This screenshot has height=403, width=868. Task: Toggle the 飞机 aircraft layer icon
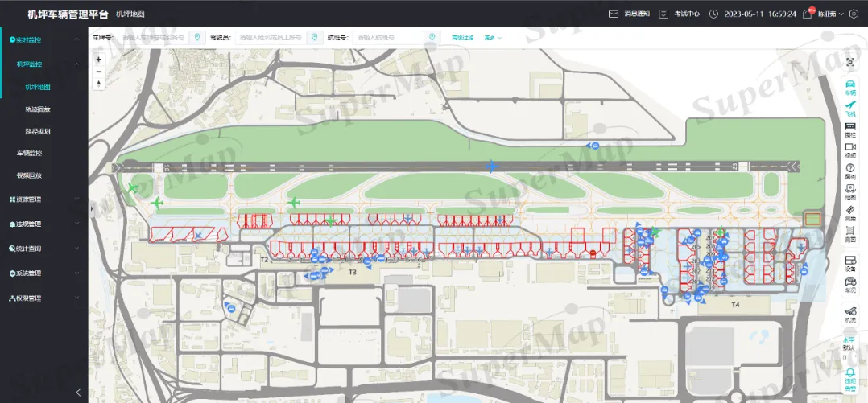pos(850,105)
